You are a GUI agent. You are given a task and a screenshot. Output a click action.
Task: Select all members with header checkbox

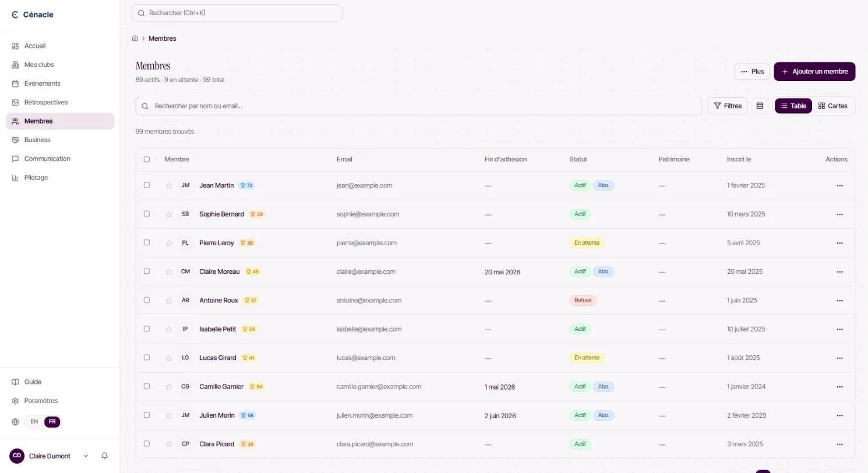click(147, 159)
